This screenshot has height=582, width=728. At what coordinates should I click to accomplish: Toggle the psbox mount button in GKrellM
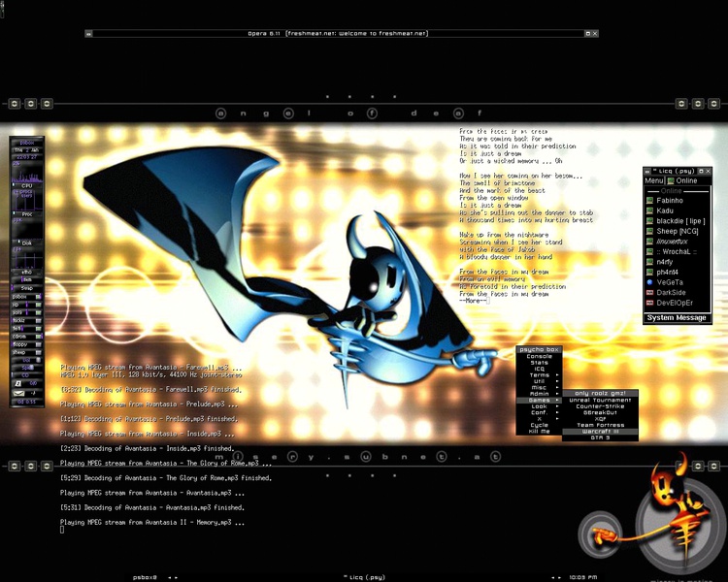[x=39, y=297]
